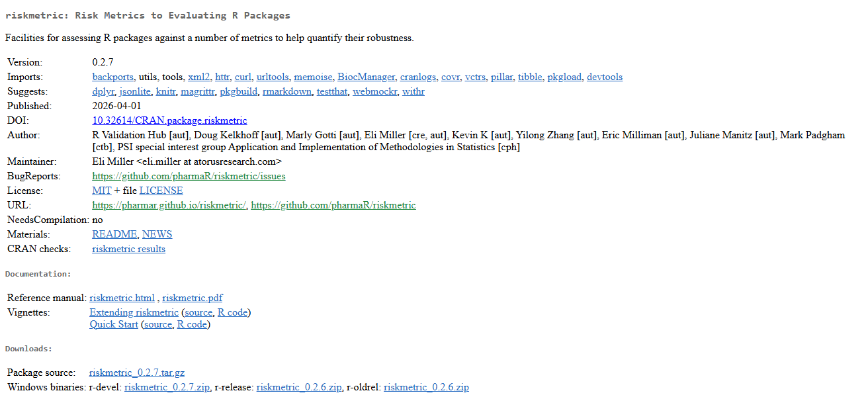Open the README materials link
The width and height of the screenshot is (868, 397).
[x=114, y=234]
